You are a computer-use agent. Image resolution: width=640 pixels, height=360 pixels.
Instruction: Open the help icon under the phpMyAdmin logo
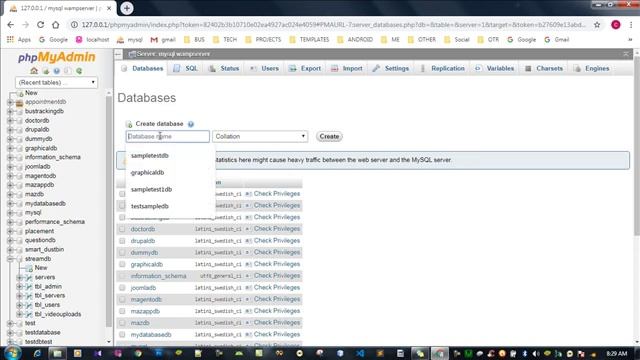56,71
